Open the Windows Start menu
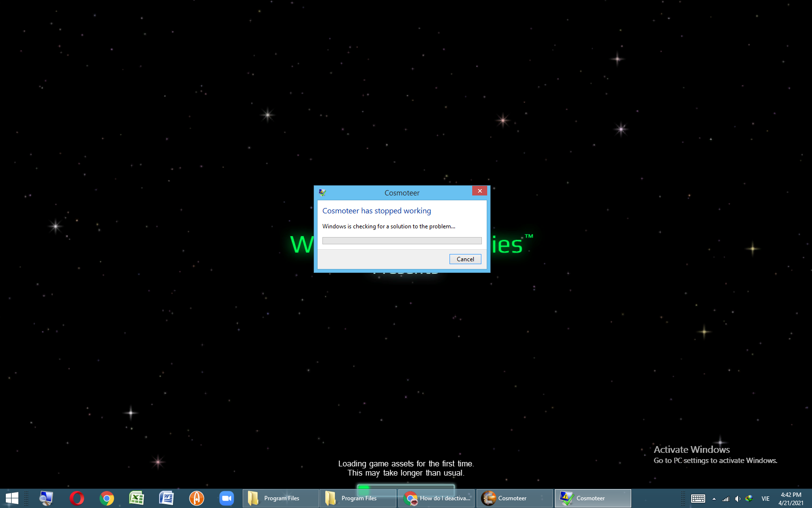Screen dimensions: 812x508 [x=12, y=498]
